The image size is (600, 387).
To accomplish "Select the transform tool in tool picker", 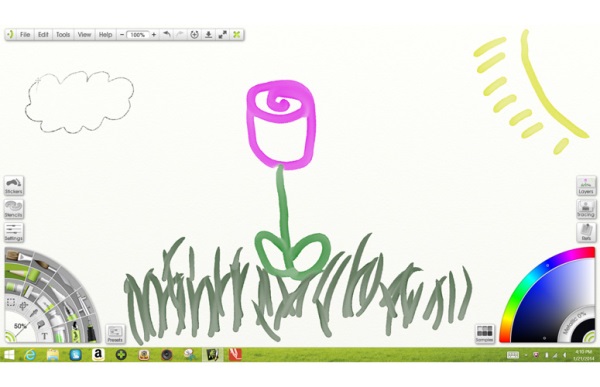I will point(24,306).
